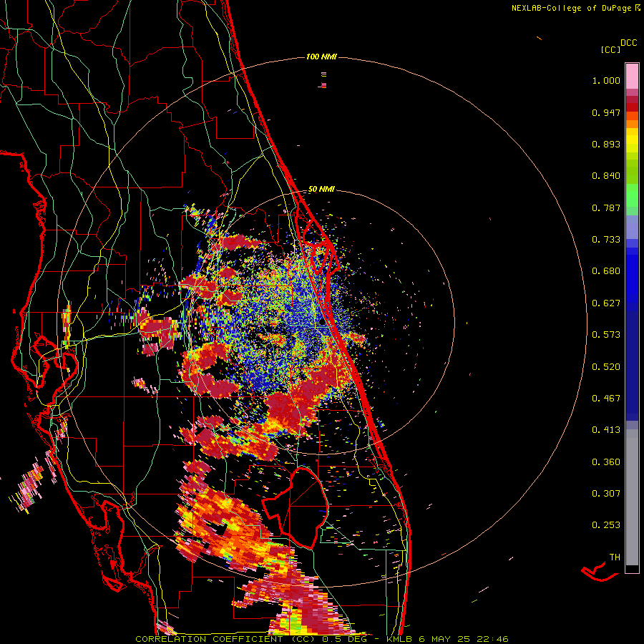Click the 0.520 legend value
Viewport: 644px width, 644px height.
(x=606, y=367)
